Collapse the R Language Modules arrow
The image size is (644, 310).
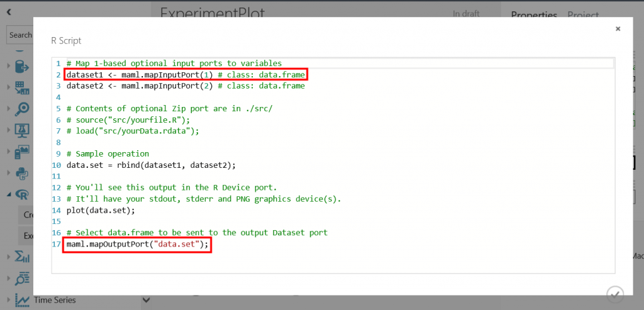[x=9, y=195]
